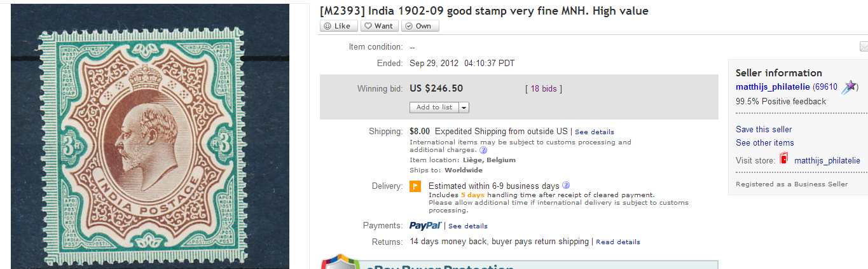Click the checkmark icon on Own button
Screen dimensions: 868x269
[409, 26]
